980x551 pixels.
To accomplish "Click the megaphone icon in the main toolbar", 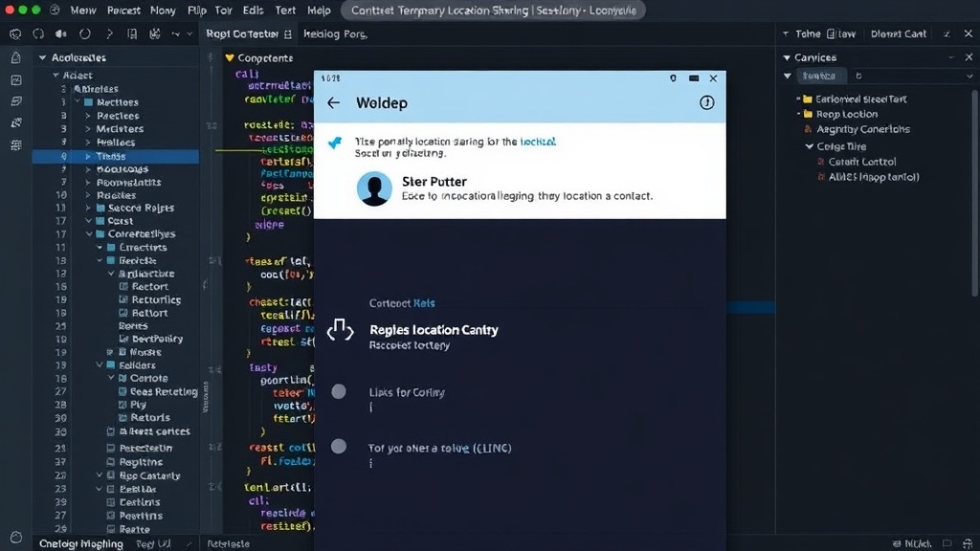I will coord(60,33).
